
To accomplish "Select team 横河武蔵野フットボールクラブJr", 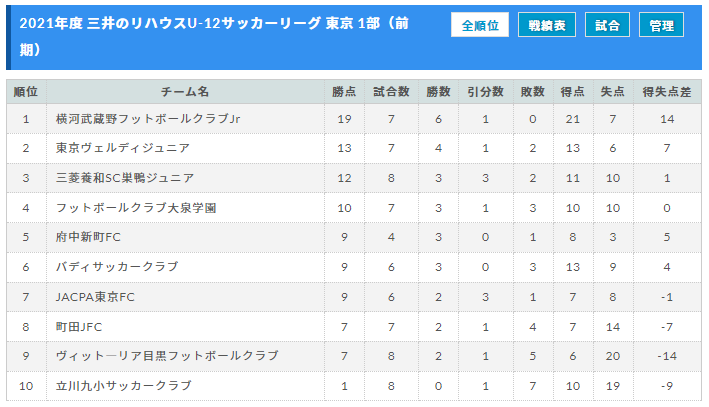I will tap(148, 119).
